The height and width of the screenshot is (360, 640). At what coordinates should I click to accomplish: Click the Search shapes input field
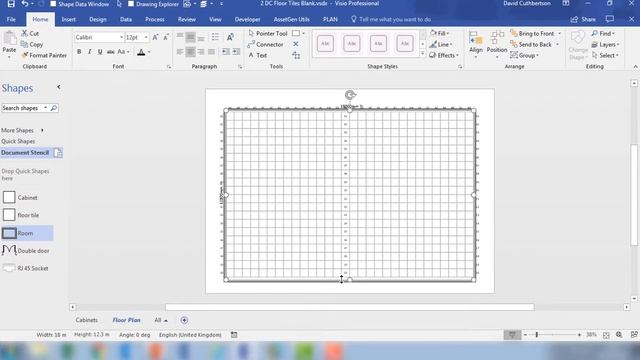point(22,108)
